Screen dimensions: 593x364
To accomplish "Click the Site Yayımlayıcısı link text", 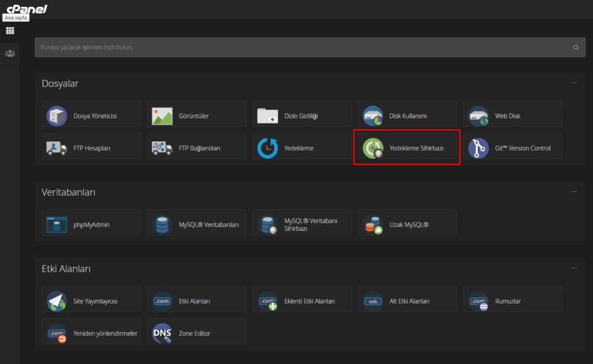I will point(96,301).
